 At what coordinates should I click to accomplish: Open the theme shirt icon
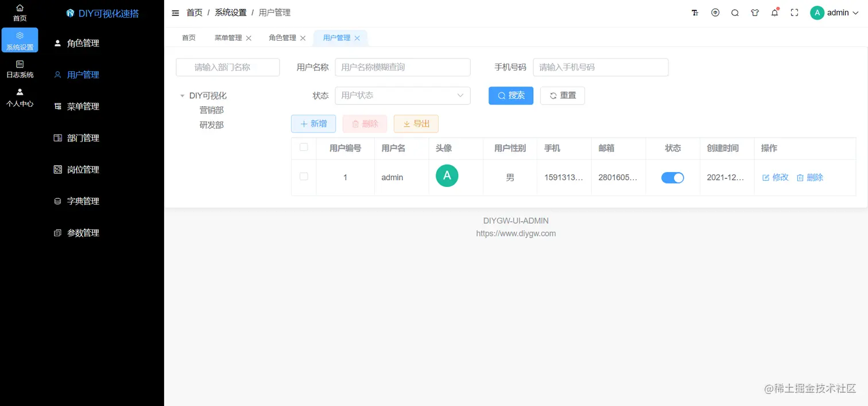(x=755, y=13)
